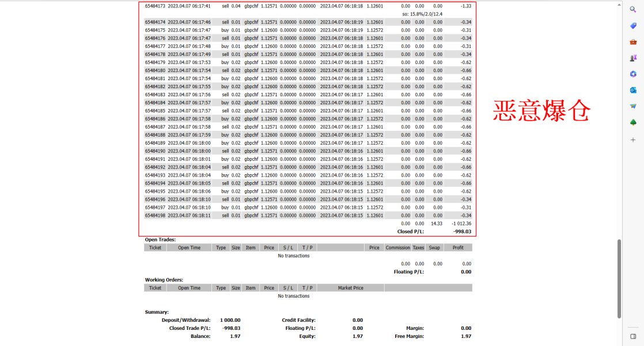The width and height of the screenshot is (644, 346).
Task: Click the -1.33 profit value
Action: pyautogui.click(x=466, y=6)
